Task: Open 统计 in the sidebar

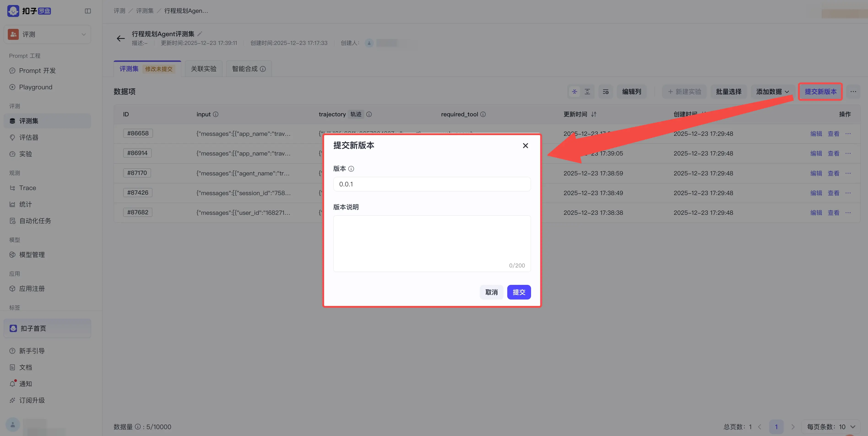Action: 47,204
